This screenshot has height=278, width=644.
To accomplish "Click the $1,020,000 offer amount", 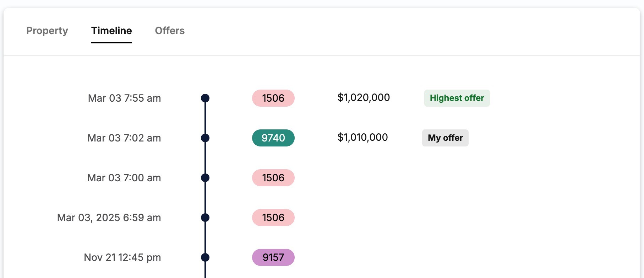I will coord(364,98).
